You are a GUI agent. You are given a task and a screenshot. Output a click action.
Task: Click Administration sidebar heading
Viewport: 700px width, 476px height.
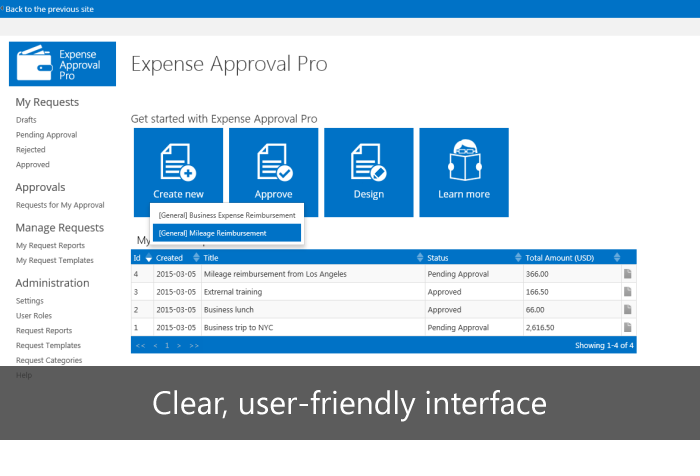click(x=52, y=283)
